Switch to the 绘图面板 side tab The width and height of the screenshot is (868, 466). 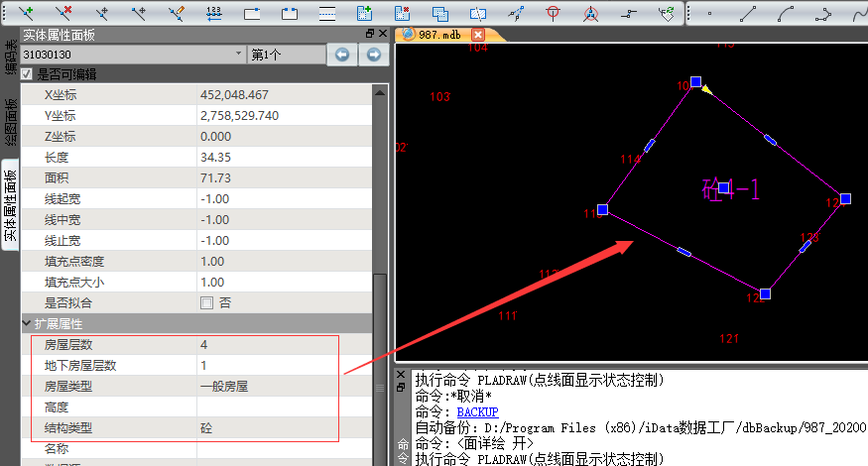click(10, 122)
